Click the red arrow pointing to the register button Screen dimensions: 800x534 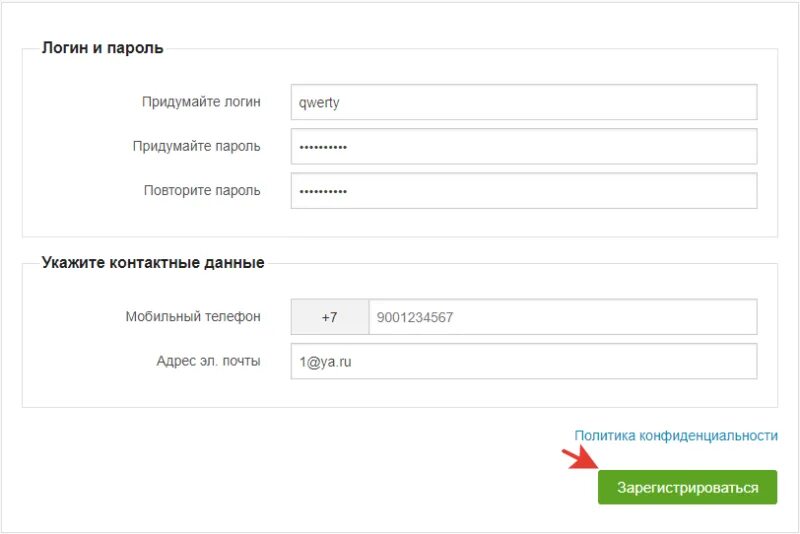point(580,459)
